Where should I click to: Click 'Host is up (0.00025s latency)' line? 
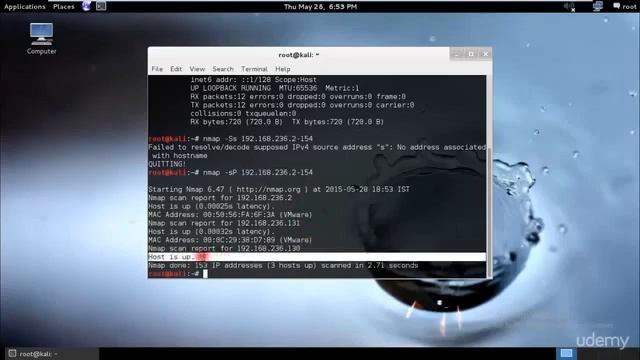pos(211,207)
